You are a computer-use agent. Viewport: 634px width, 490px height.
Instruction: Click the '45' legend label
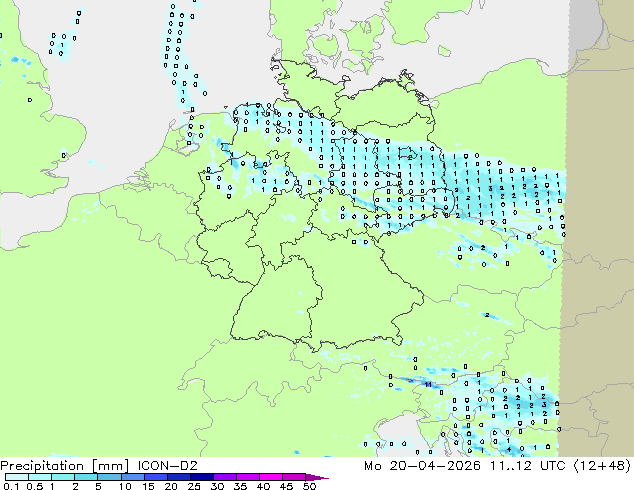tap(286, 486)
